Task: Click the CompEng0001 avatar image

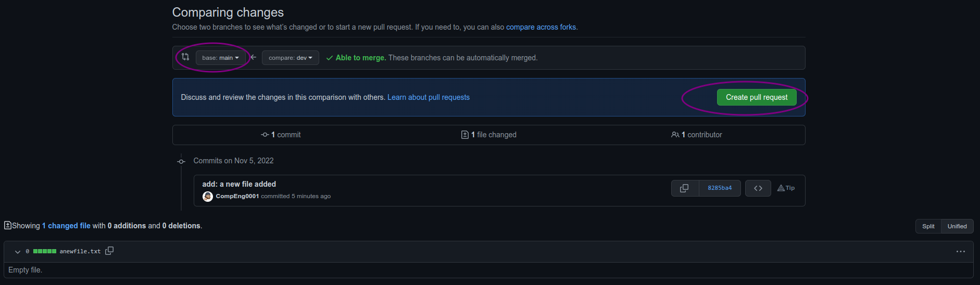Action: [208, 197]
